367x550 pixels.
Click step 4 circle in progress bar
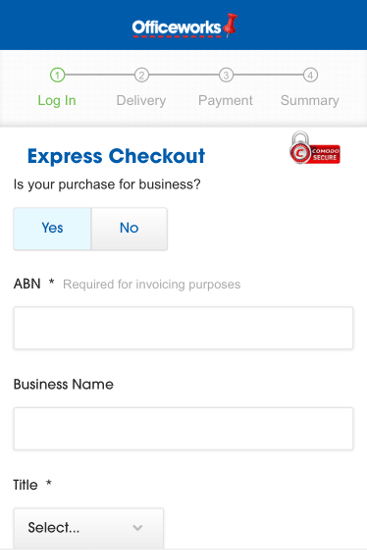(310, 75)
